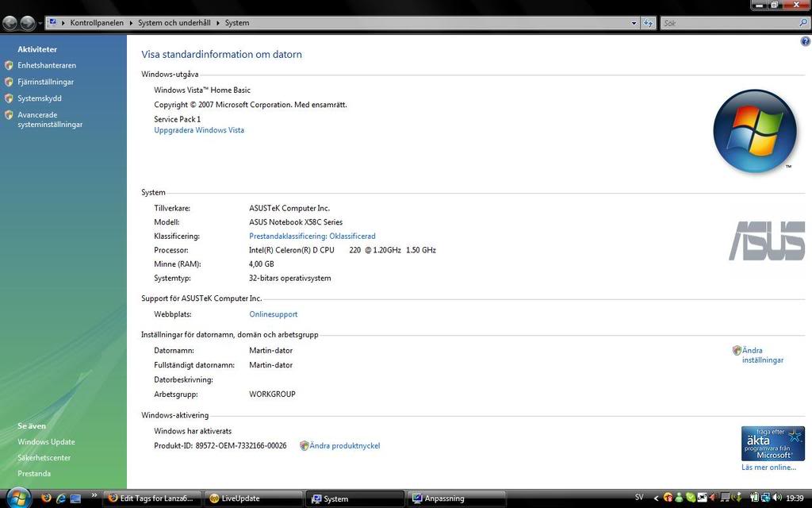The height and width of the screenshot is (508, 812).
Task: Switch to the Edit Tags for Lanza6 taskbar window
Action: click(x=151, y=498)
